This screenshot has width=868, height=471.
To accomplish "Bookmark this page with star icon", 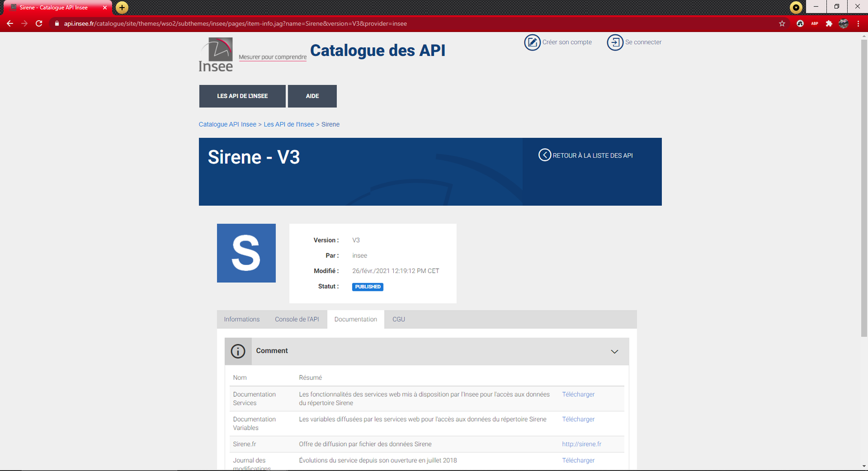I will pos(782,23).
